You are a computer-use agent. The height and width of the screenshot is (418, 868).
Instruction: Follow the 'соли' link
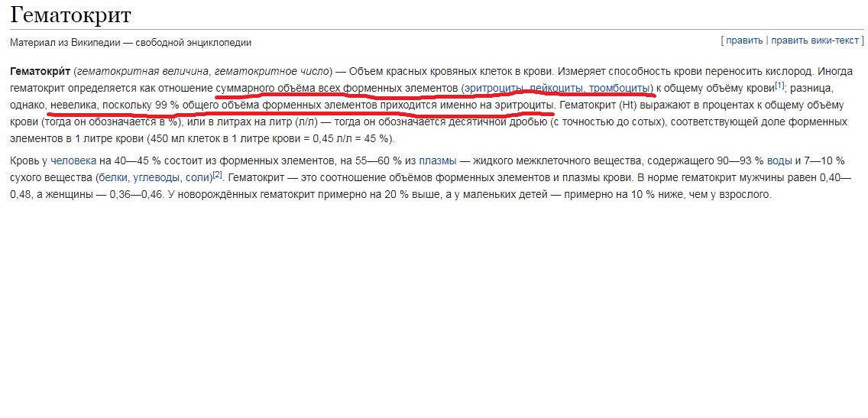[197, 177]
